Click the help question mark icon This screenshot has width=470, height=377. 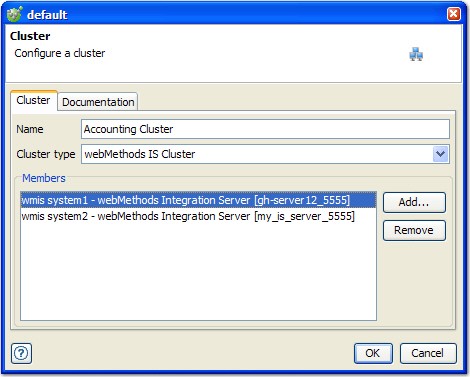pos(22,353)
